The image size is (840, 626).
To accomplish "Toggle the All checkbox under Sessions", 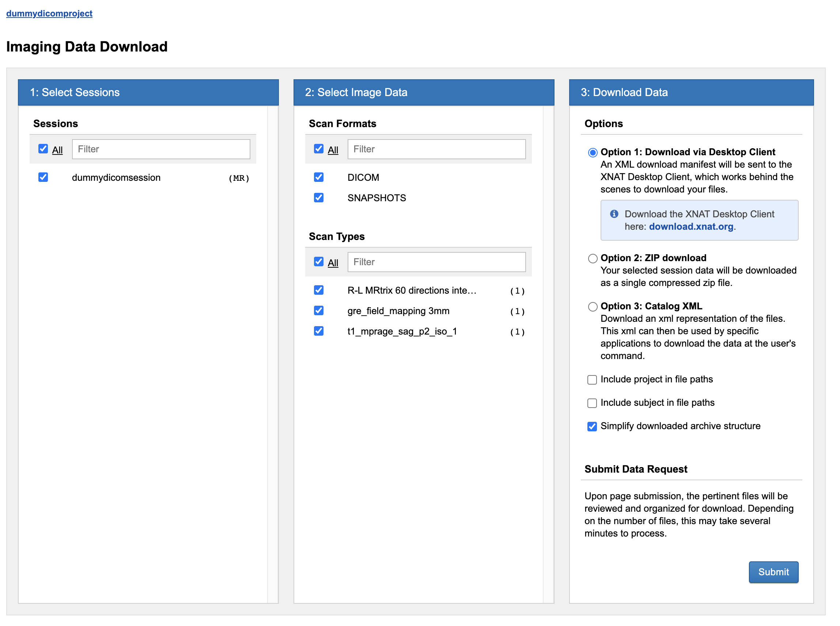I will click(x=43, y=149).
